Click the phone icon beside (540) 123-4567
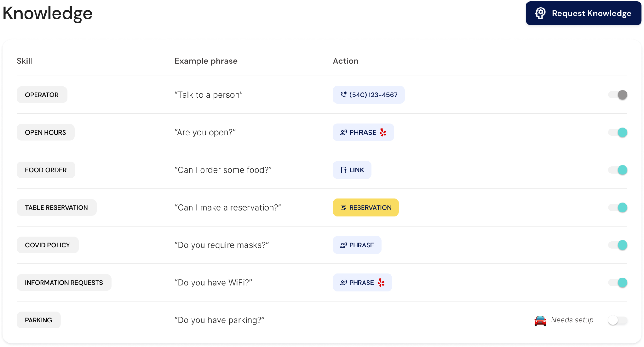Viewport: 644px width, 347px height. [x=343, y=95]
